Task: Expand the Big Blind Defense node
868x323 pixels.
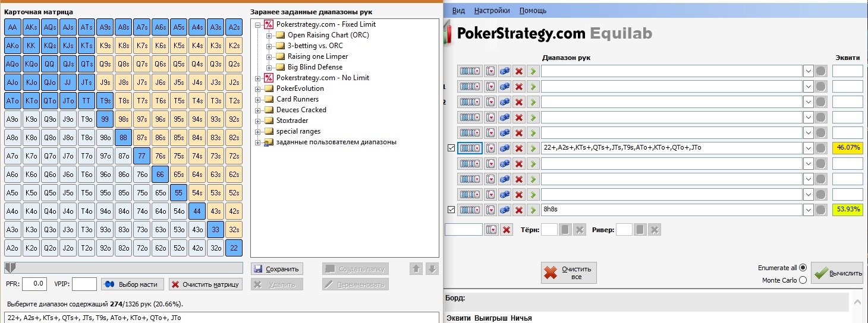Action: pyautogui.click(x=269, y=67)
